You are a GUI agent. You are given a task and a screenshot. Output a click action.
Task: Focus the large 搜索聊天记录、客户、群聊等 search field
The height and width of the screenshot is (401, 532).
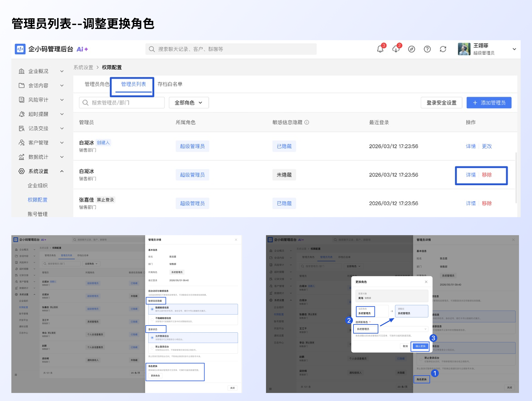pyautogui.click(x=231, y=49)
